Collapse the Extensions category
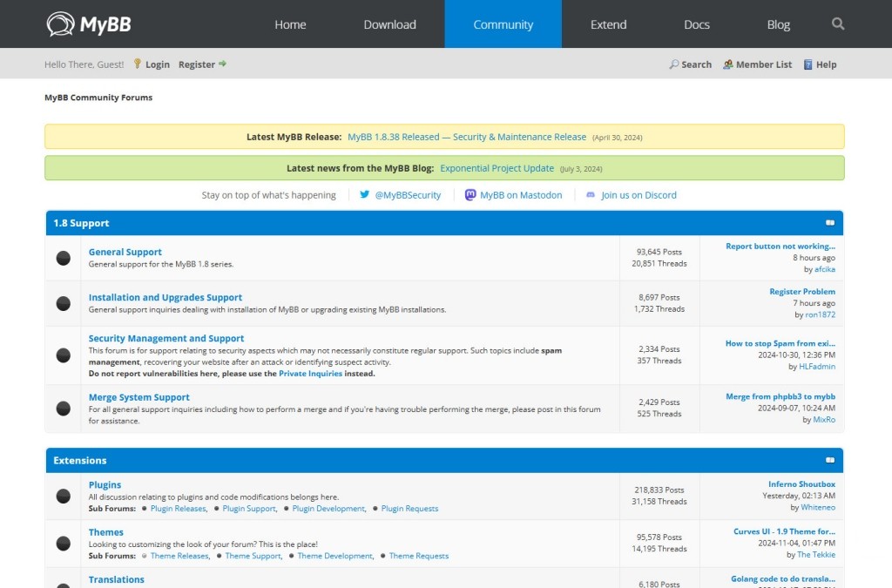 830,460
